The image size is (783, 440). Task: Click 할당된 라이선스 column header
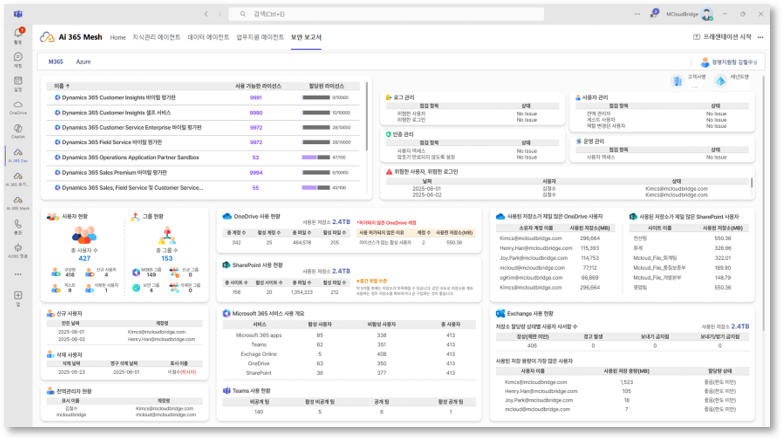(x=327, y=86)
